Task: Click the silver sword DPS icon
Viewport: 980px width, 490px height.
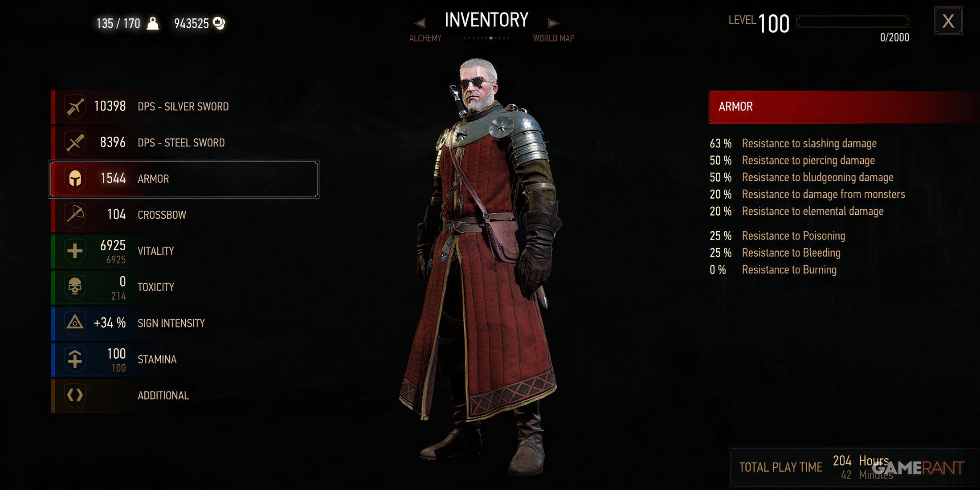Action: point(75,107)
